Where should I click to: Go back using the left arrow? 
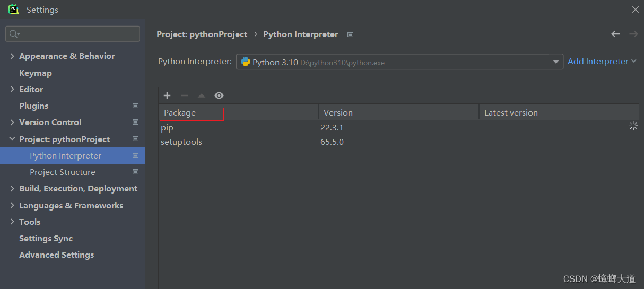[615, 34]
